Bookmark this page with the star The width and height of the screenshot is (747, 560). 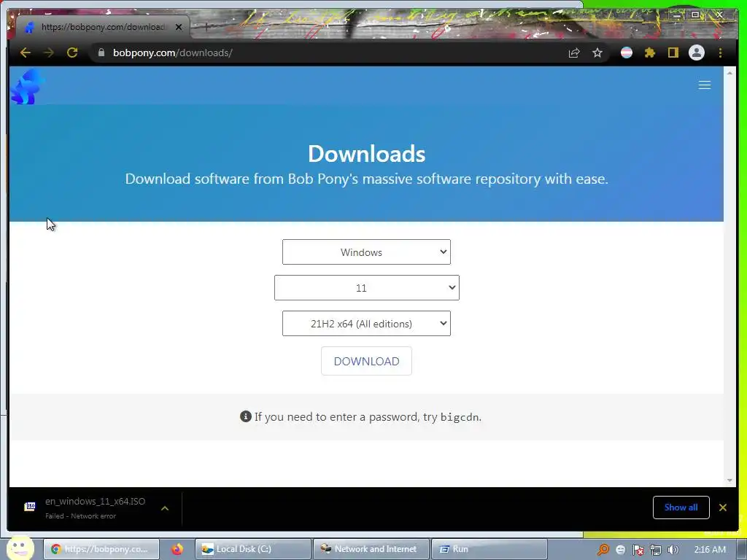tap(597, 52)
